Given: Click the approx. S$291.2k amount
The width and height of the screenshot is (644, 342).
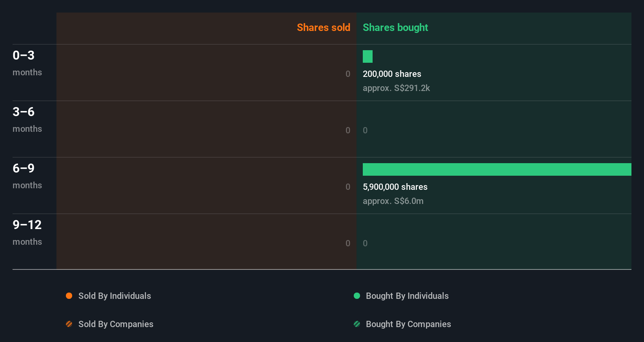Looking at the screenshot, I should [x=396, y=88].
